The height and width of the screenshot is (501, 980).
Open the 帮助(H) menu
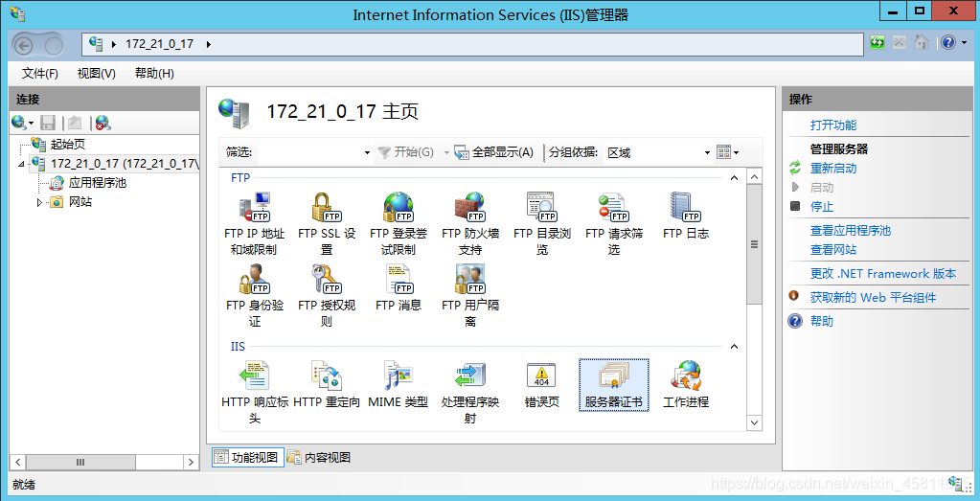pyautogui.click(x=154, y=74)
